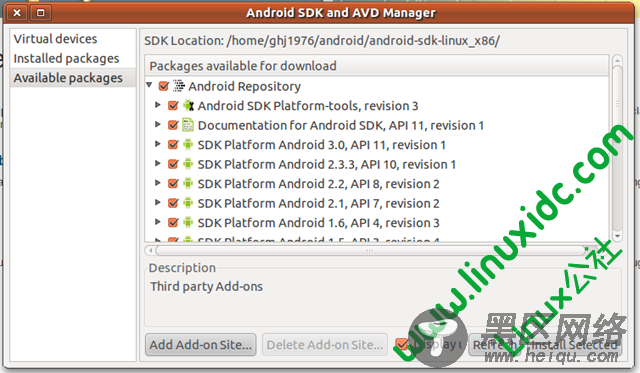
Task: Open the Virtual devices page
Action: click(56, 39)
